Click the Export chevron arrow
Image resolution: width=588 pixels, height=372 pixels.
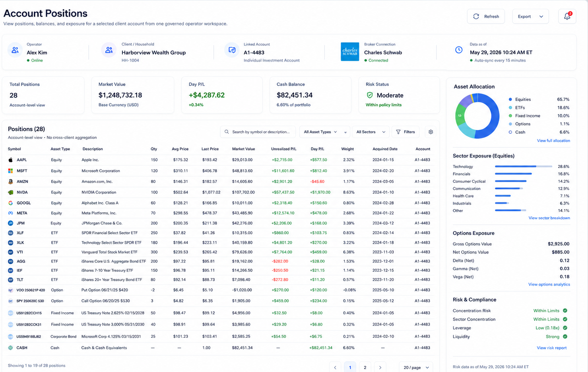[541, 16]
